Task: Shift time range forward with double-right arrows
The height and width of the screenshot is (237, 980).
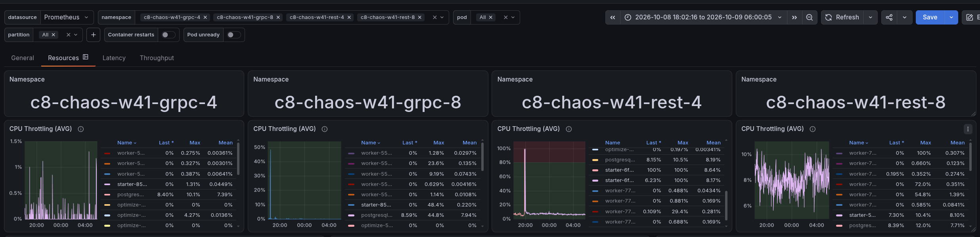Action: pos(794,17)
